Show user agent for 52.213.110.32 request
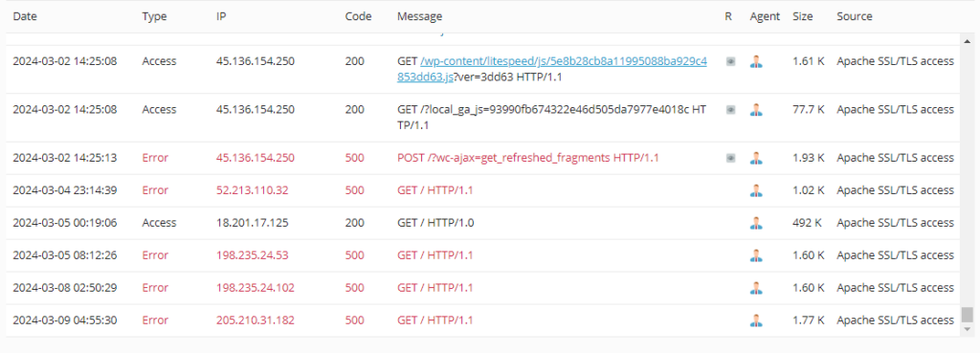This screenshot has width=980, height=353. pos(756,190)
